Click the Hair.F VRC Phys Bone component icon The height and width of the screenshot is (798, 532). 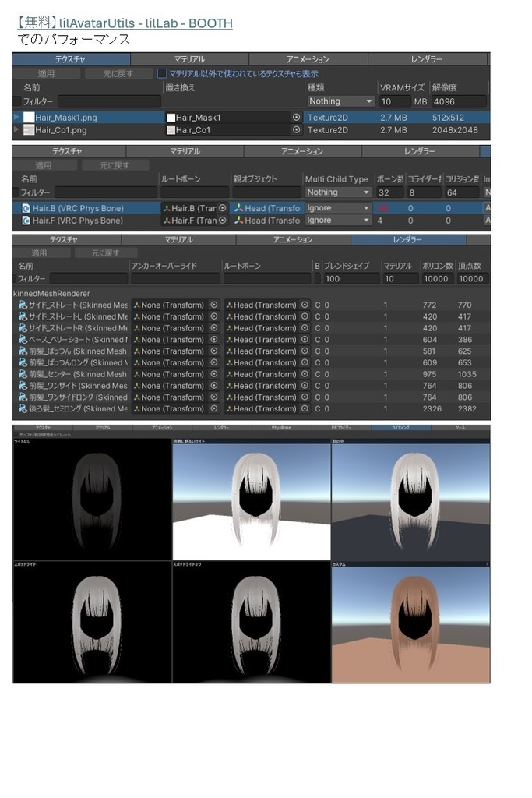tap(26, 221)
